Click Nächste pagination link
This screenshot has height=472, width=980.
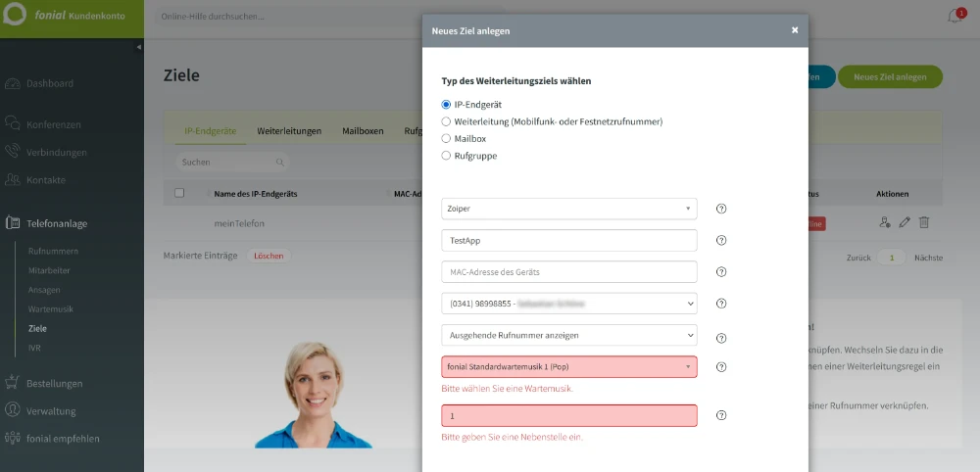pos(928,258)
